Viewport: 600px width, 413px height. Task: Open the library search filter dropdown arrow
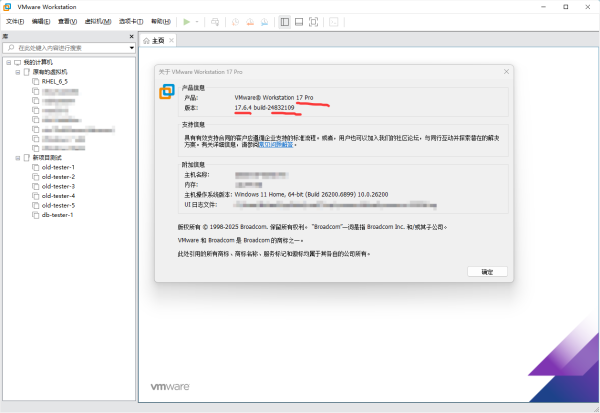(132, 48)
